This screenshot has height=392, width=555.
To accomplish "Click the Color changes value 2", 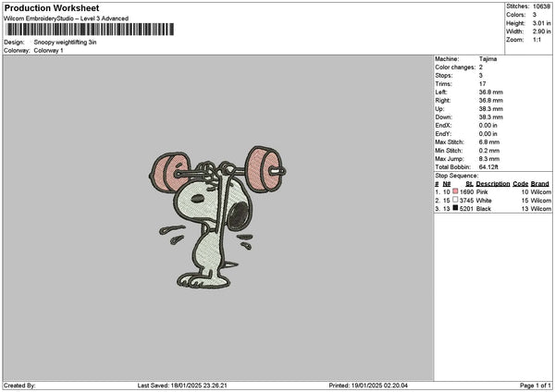I will tap(481, 67).
